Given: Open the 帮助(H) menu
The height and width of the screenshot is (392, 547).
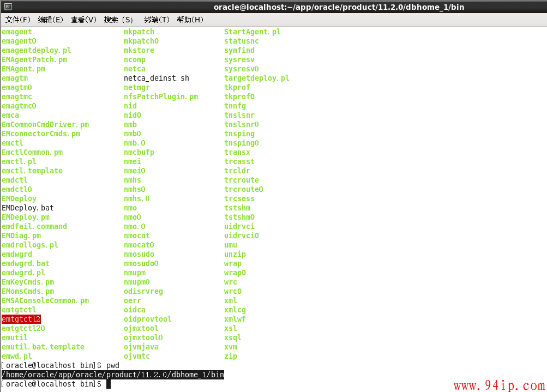Looking at the screenshot, I should click(190, 20).
